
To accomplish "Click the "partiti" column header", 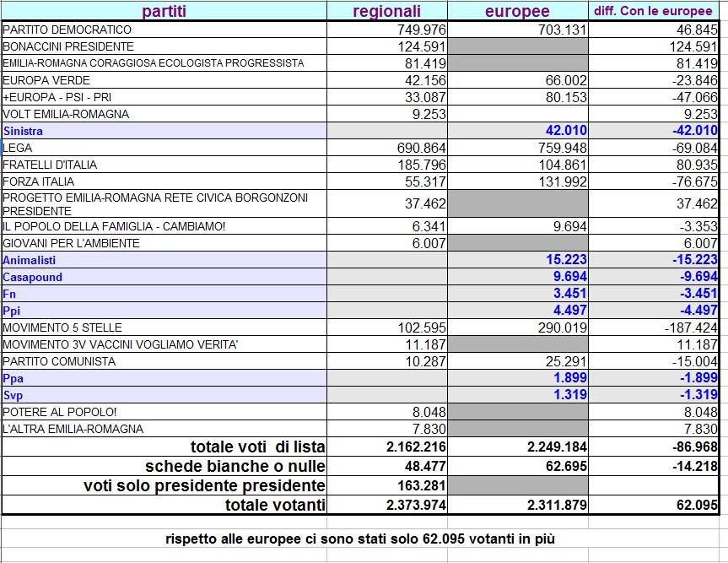I will coord(164,11).
